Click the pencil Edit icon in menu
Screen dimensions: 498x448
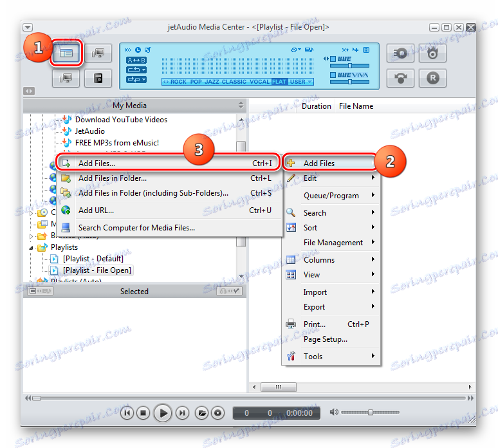point(291,178)
